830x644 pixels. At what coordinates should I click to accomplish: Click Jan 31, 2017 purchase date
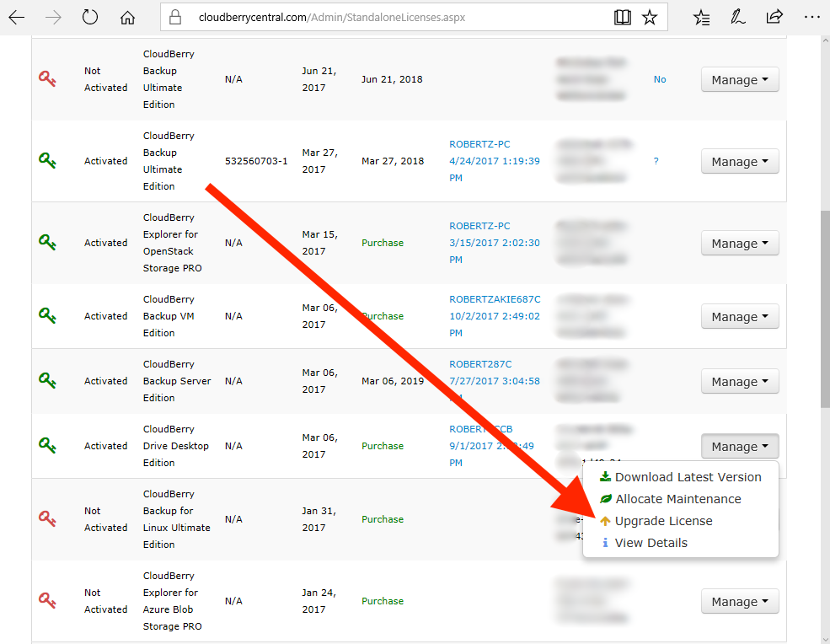tap(319, 519)
